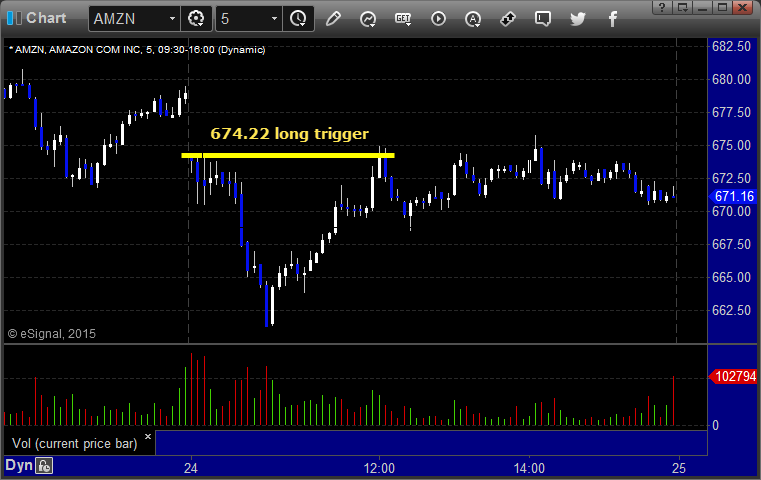Viewport: 761px width, 480px height.
Task: Select the 674.22 long trigger annotation text
Action: [290, 133]
